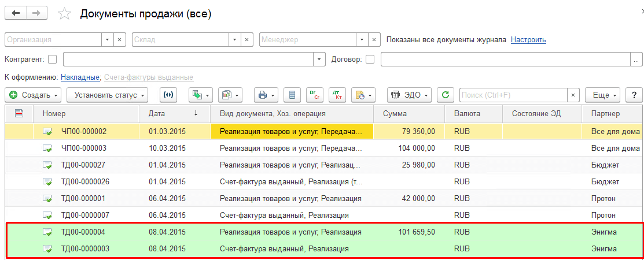This screenshot has height=260, width=644.
Task: Click the refresh list green arrow icon
Action: coord(445,95)
